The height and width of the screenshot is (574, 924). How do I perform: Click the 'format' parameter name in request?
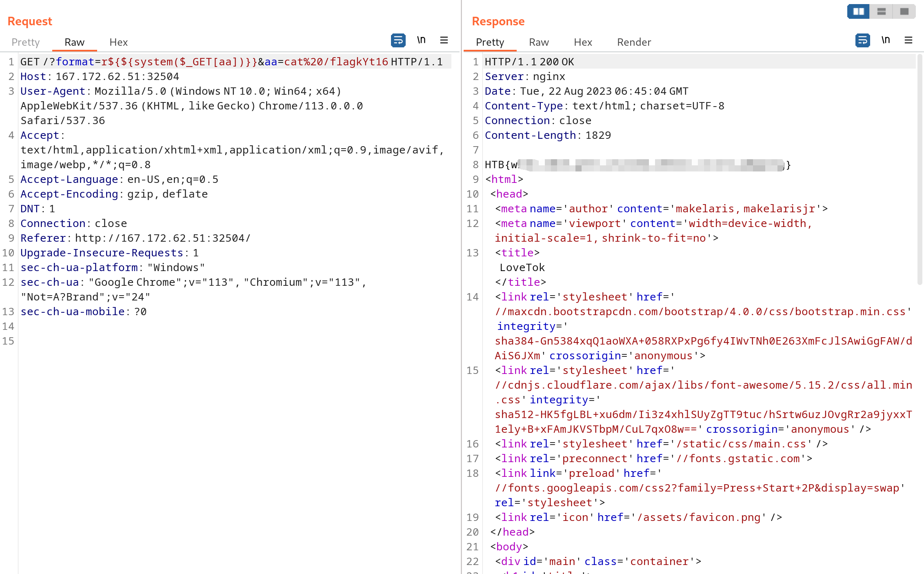click(75, 62)
